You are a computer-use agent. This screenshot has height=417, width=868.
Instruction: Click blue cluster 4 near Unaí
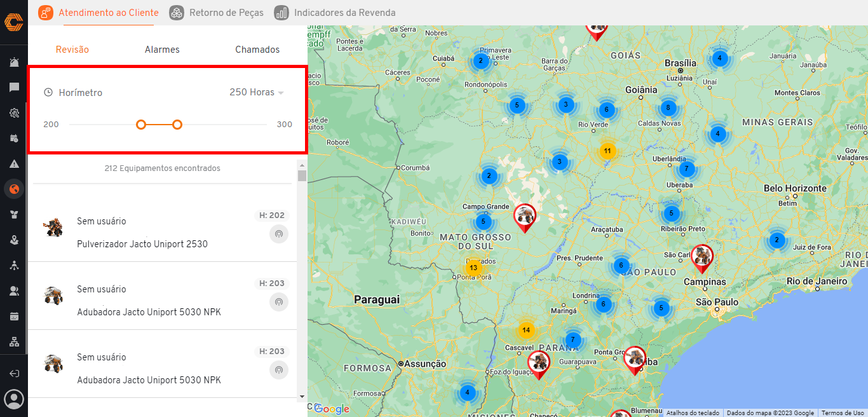pyautogui.click(x=719, y=58)
